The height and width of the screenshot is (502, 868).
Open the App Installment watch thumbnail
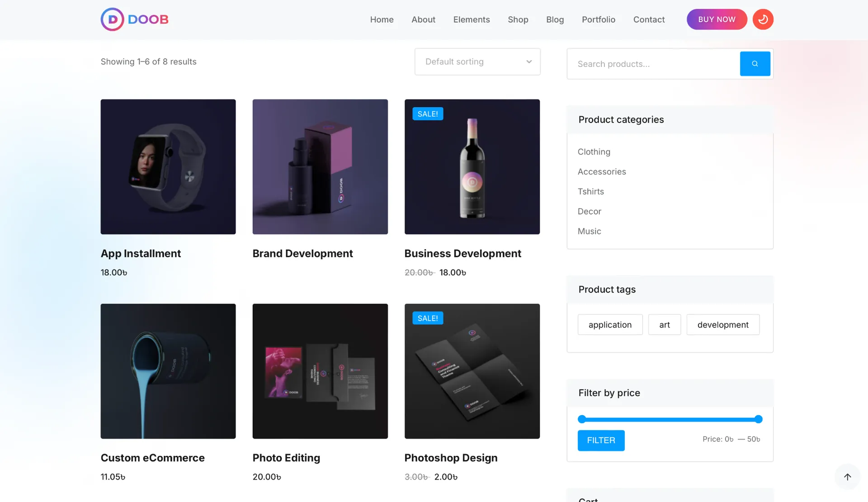click(168, 167)
